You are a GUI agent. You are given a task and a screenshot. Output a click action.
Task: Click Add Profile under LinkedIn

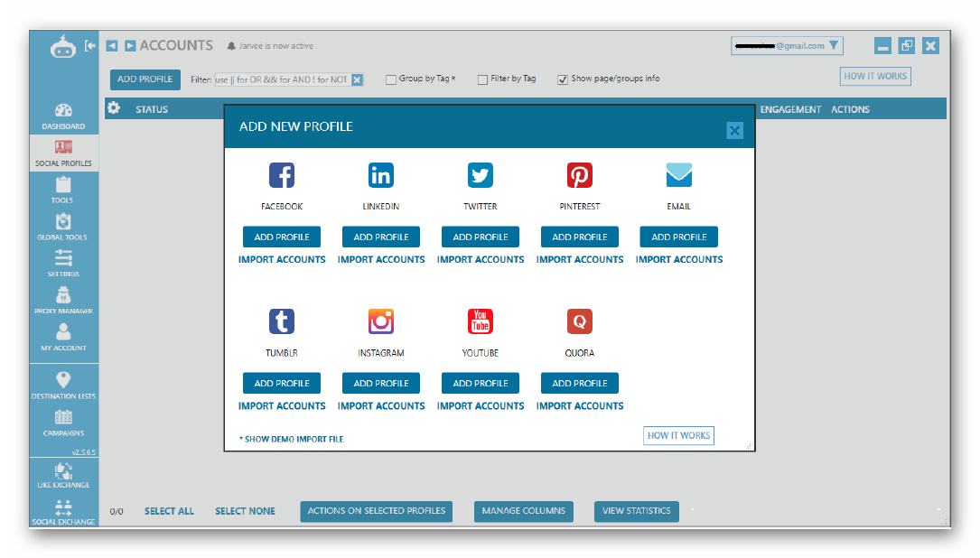click(x=380, y=237)
